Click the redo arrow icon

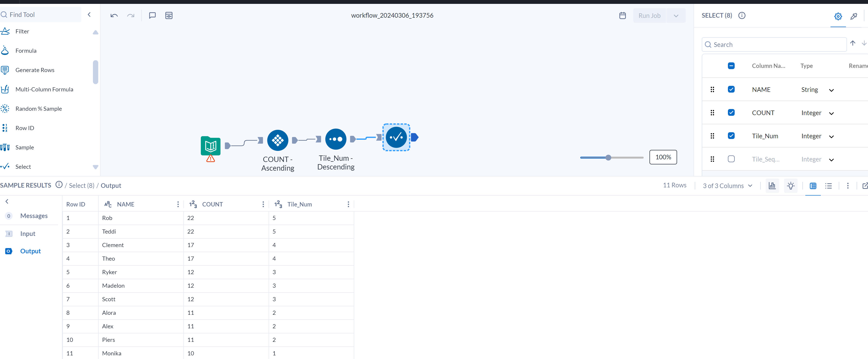coord(130,15)
